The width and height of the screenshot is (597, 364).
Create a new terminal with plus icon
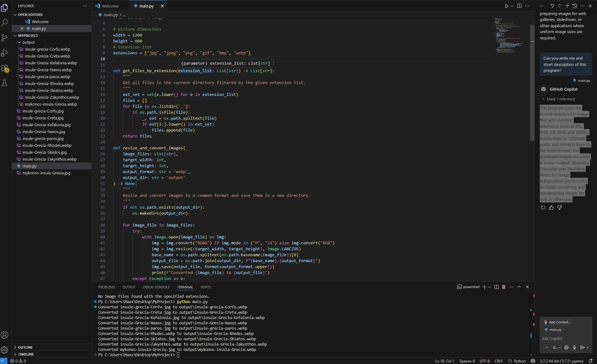484,287
